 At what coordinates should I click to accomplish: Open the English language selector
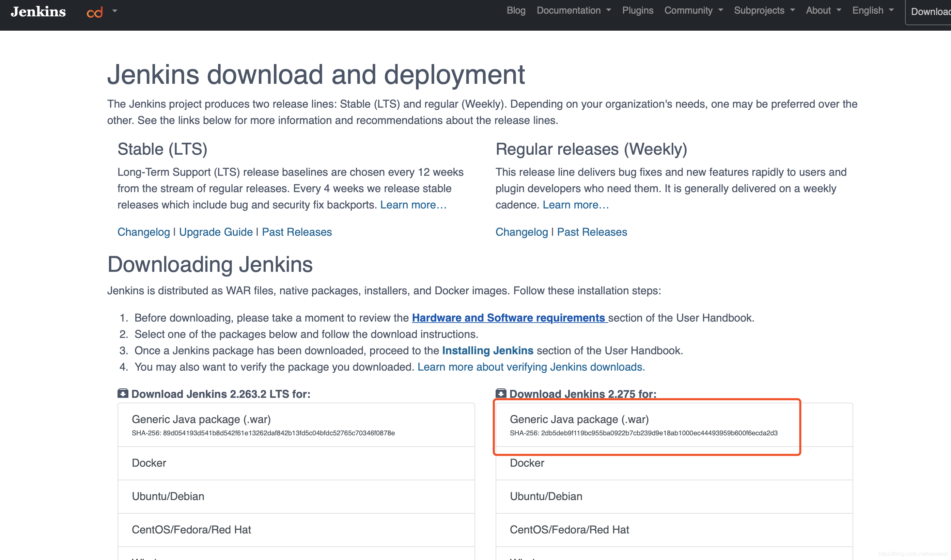[873, 11]
